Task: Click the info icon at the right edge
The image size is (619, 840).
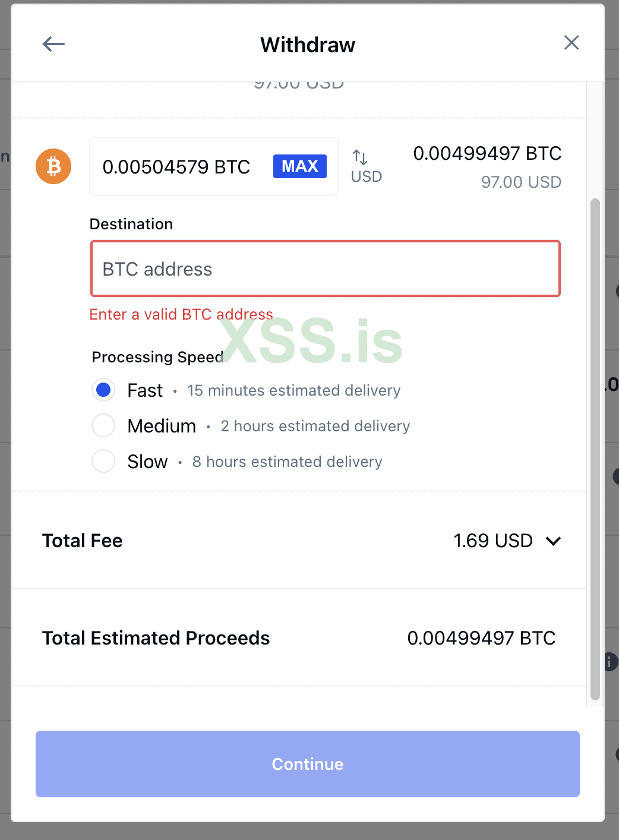Action: click(x=610, y=661)
